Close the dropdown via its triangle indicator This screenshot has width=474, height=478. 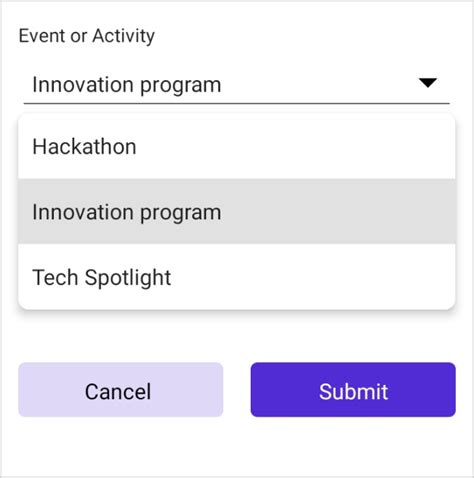(x=428, y=83)
